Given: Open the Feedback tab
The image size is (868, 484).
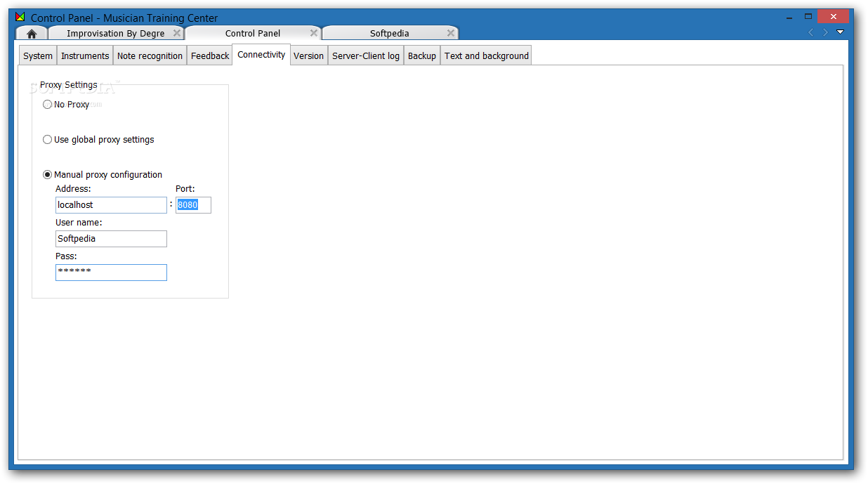Looking at the screenshot, I should click(x=210, y=56).
